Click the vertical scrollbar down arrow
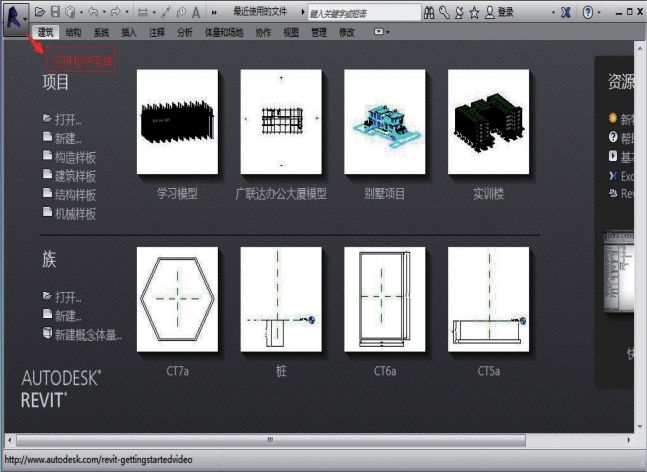This screenshot has width=647, height=472. click(x=640, y=427)
